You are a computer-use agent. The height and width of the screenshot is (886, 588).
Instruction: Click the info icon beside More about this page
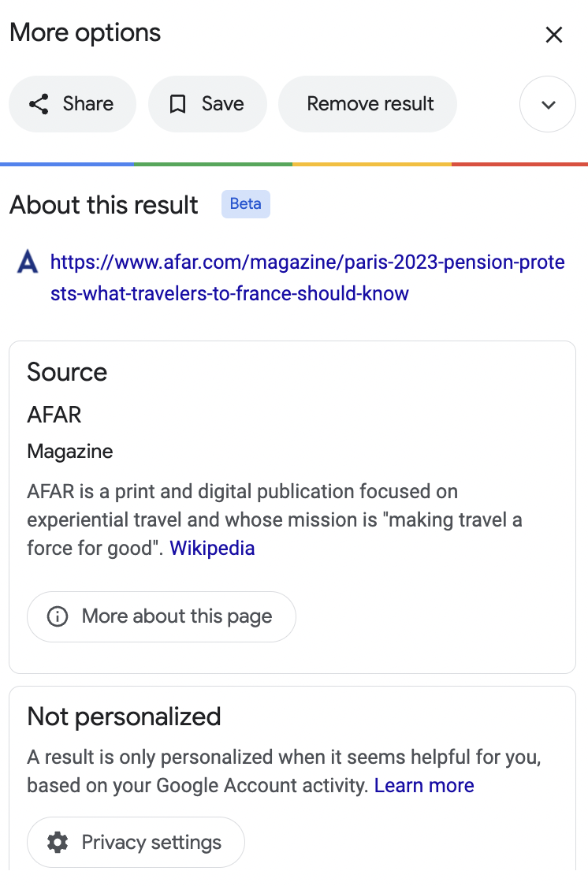click(x=58, y=616)
